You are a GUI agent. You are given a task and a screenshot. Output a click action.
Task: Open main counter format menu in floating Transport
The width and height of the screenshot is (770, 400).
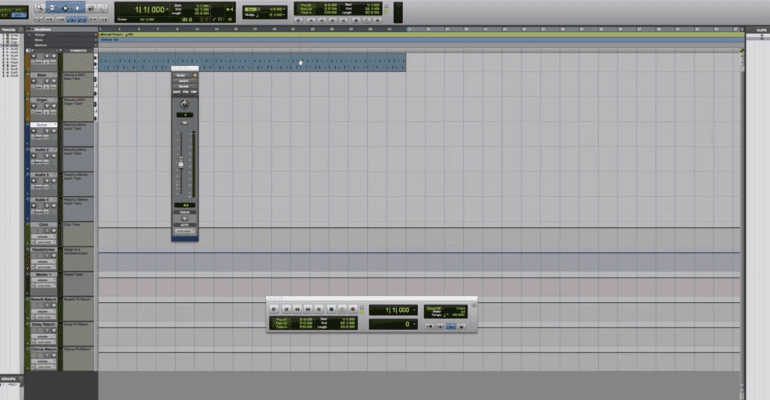click(414, 310)
